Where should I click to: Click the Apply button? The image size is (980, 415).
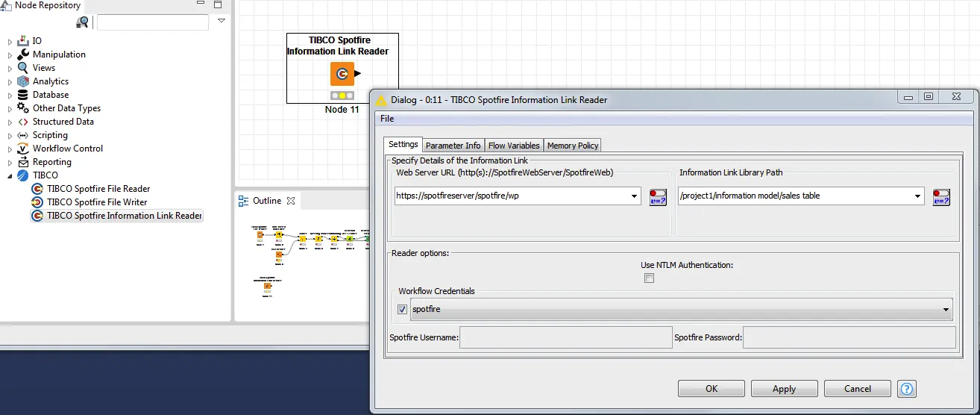click(784, 389)
